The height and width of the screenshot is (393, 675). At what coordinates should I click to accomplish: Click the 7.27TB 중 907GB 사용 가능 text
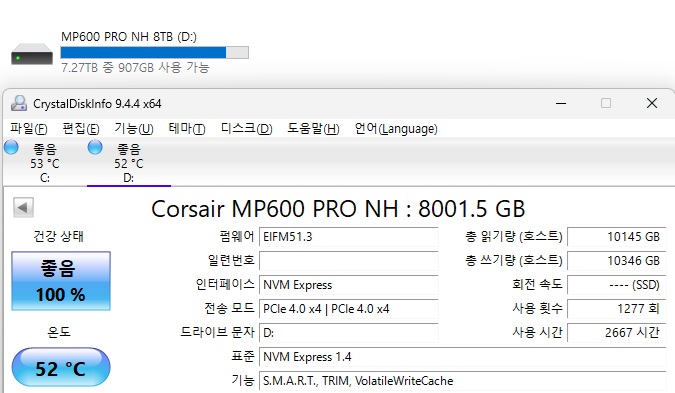(135, 68)
